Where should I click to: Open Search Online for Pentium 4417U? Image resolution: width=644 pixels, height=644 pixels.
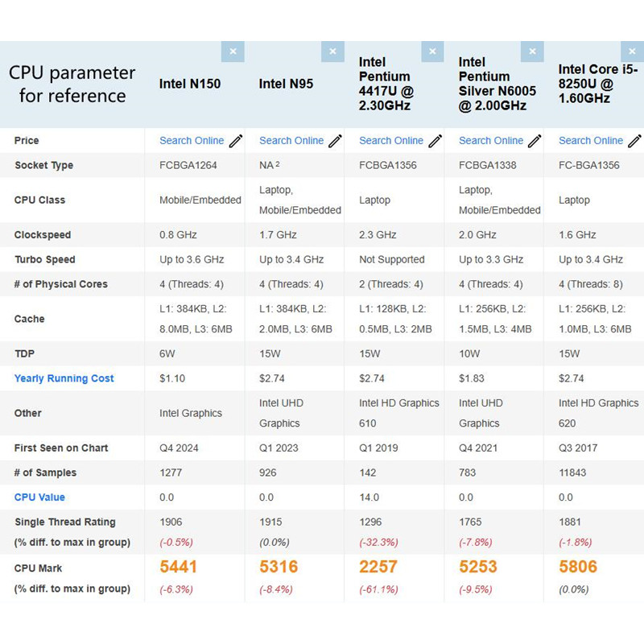click(x=391, y=141)
